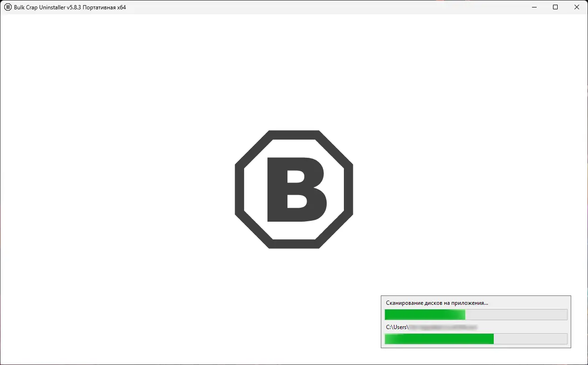Click the large octagonal B logo

294,189
